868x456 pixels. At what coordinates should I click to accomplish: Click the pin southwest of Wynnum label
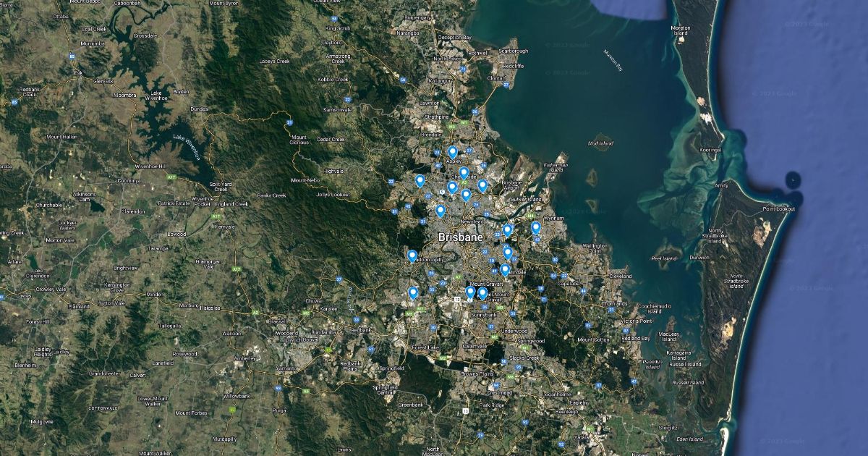pyautogui.click(x=536, y=228)
